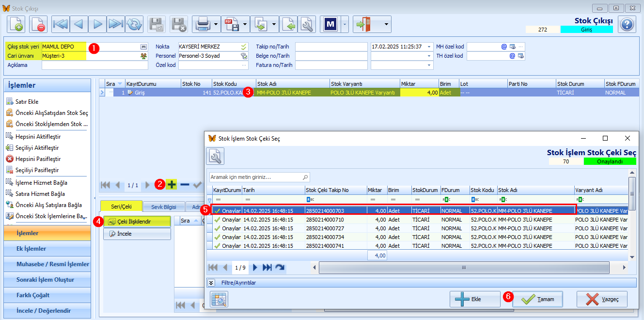This screenshot has height=320, width=644.
Task: Click the delete record icon with red minus
Action: pos(38,24)
